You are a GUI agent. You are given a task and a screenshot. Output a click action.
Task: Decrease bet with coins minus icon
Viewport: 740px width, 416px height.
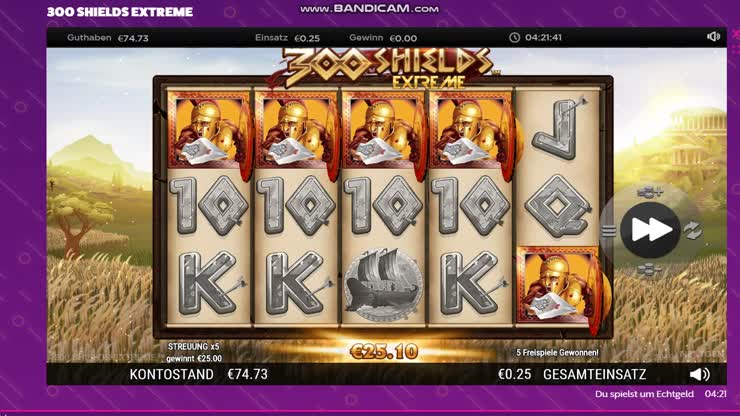pos(649,270)
